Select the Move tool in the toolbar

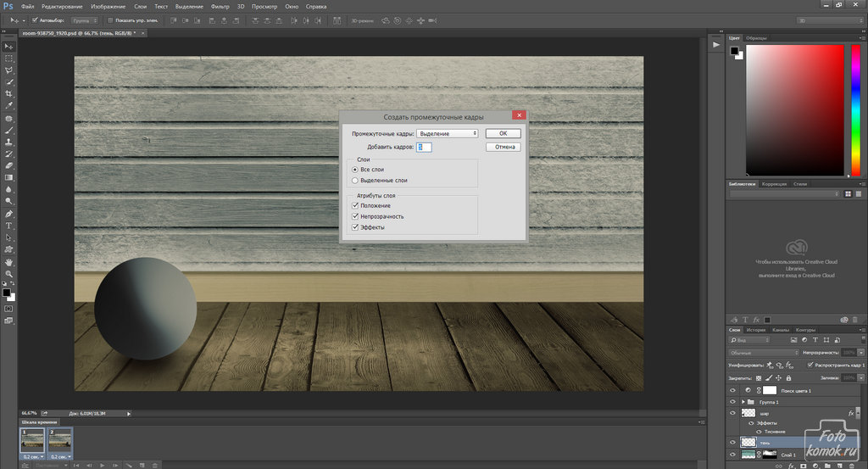click(8, 46)
